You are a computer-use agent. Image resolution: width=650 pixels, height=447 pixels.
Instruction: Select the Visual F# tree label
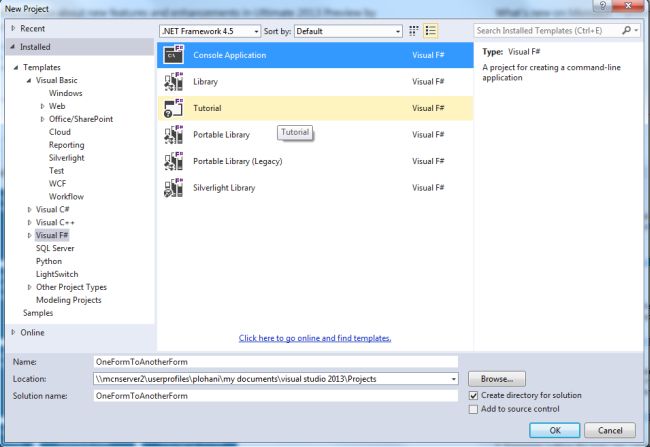tap(52, 235)
